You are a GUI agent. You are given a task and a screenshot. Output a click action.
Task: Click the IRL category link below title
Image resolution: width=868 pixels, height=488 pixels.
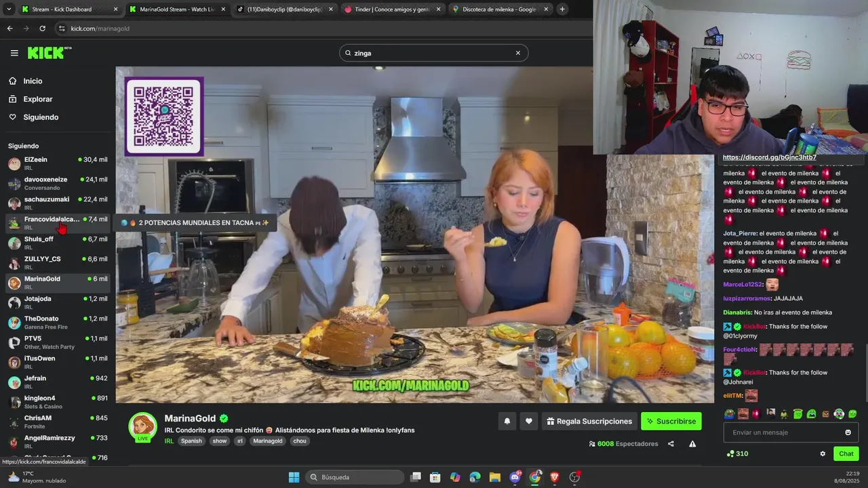click(169, 441)
